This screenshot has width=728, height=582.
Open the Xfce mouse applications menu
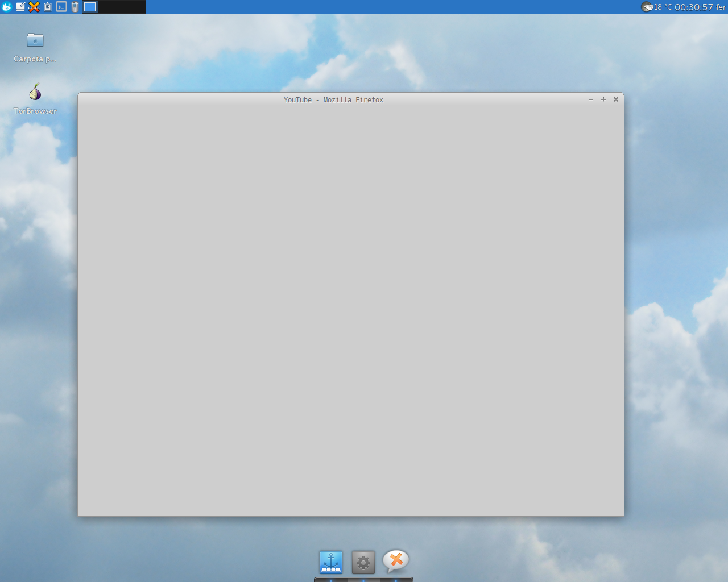pyautogui.click(x=7, y=7)
